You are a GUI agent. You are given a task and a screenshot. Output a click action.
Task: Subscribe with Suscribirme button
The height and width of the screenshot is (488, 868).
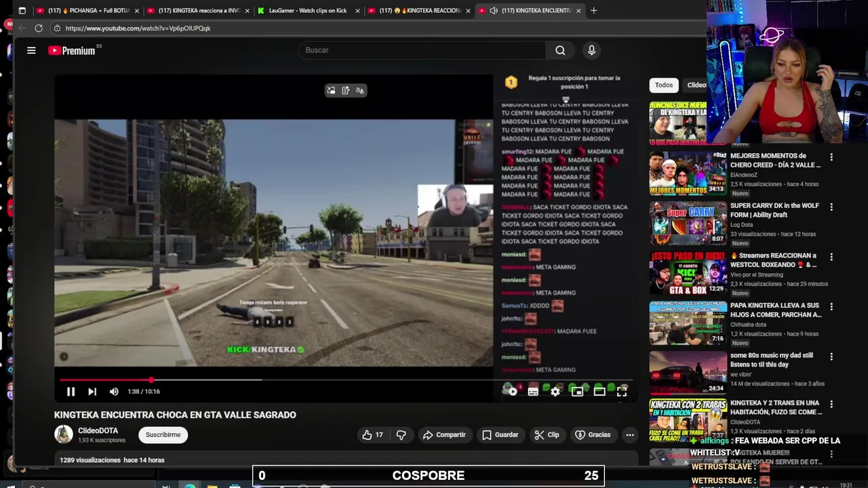[163, 435]
